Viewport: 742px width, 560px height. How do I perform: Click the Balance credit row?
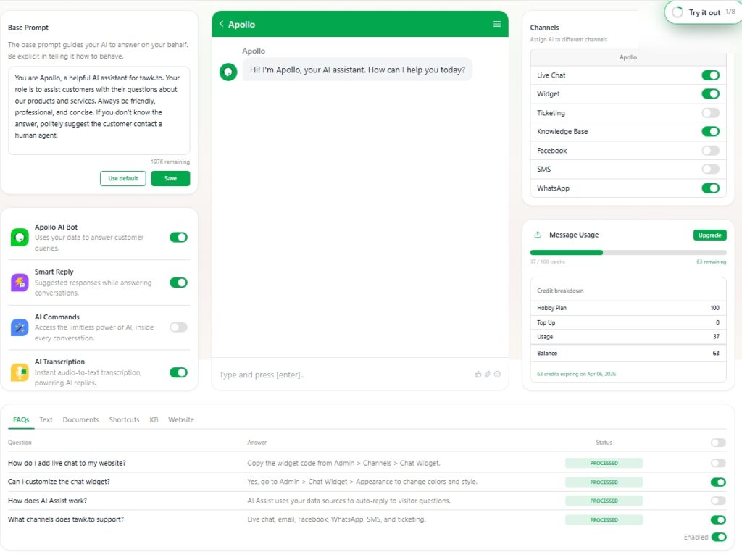point(628,354)
